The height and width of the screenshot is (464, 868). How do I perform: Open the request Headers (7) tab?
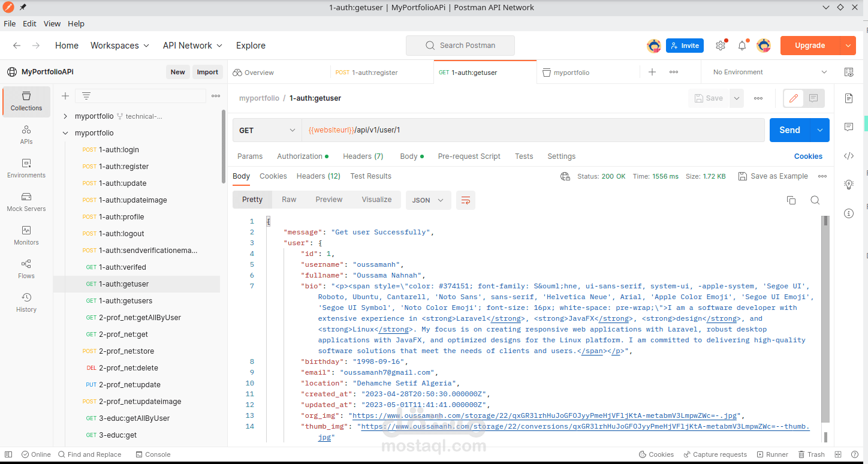[x=363, y=156]
